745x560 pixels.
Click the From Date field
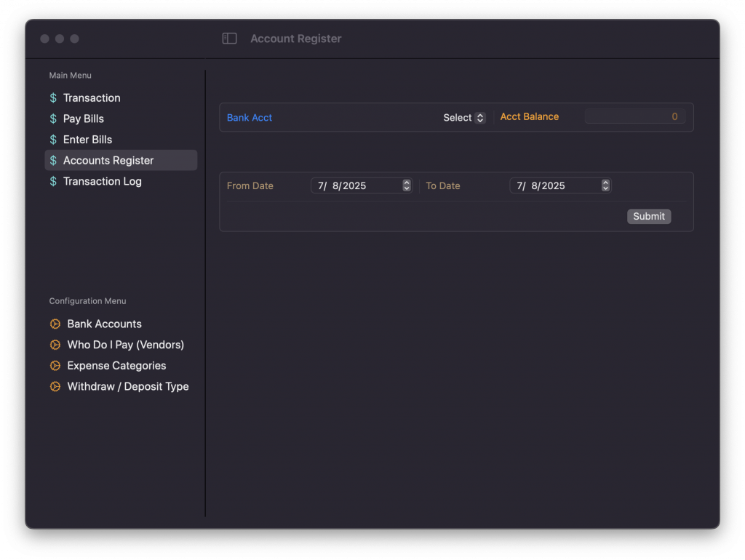356,186
